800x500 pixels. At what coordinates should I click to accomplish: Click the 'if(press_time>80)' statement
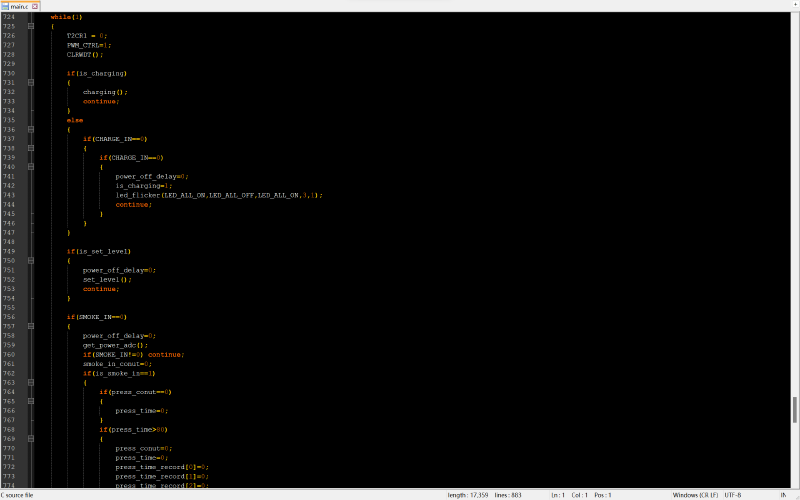tap(134, 430)
